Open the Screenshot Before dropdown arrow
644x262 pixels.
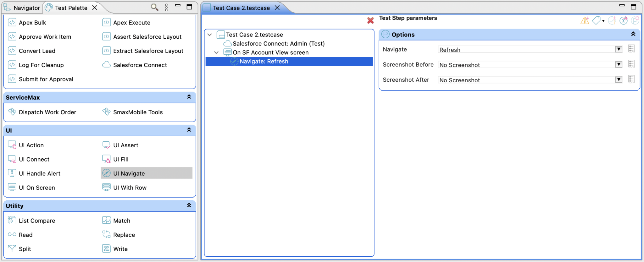coord(619,64)
